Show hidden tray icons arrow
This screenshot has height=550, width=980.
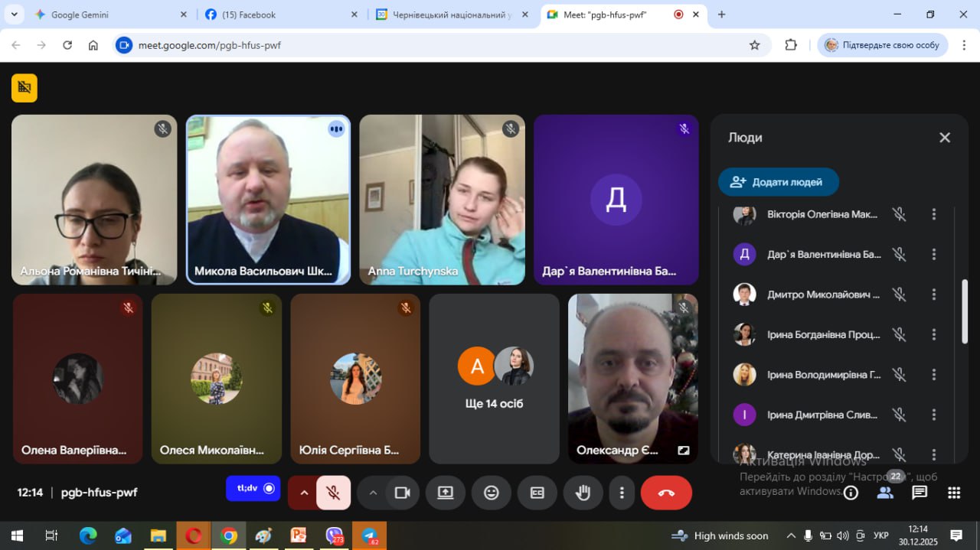pyautogui.click(x=791, y=535)
